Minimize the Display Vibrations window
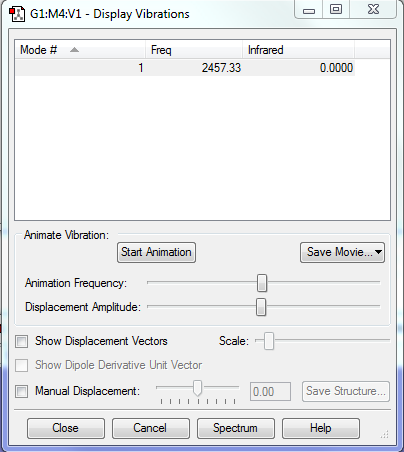The image size is (404, 452). [309, 10]
